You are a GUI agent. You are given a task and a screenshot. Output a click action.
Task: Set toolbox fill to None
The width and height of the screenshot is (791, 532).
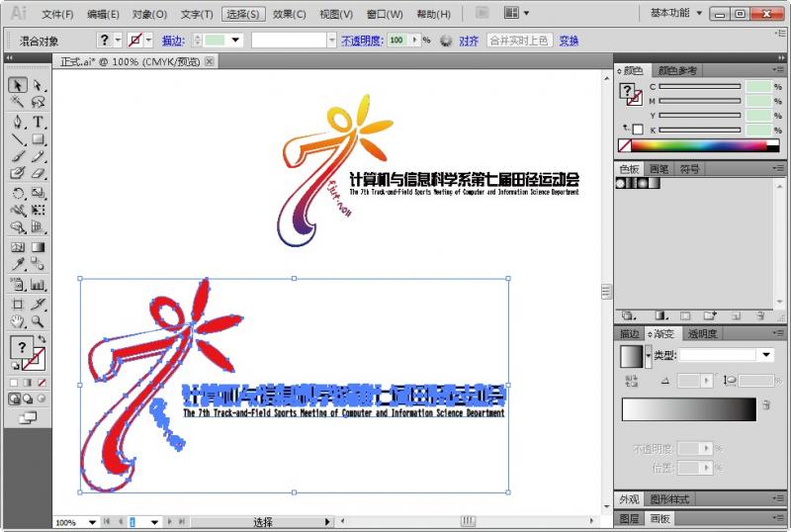pyautogui.click(x=41, y=382)
